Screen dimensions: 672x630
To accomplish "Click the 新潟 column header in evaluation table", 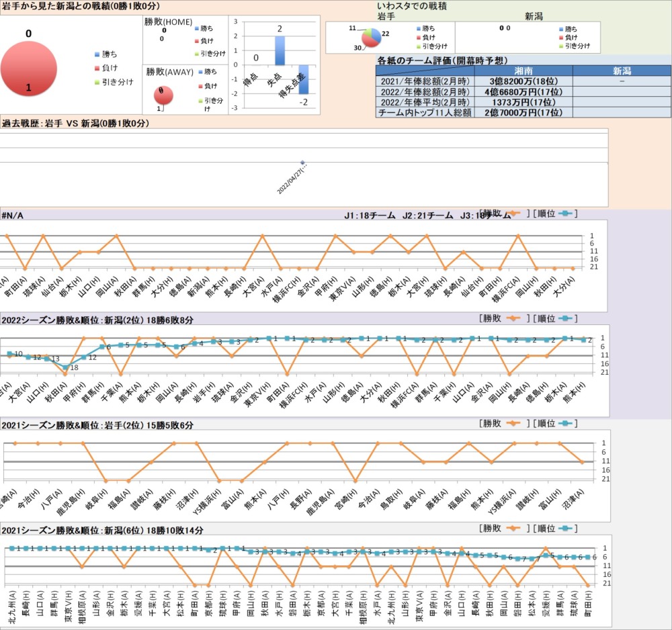I will (622, 71).
